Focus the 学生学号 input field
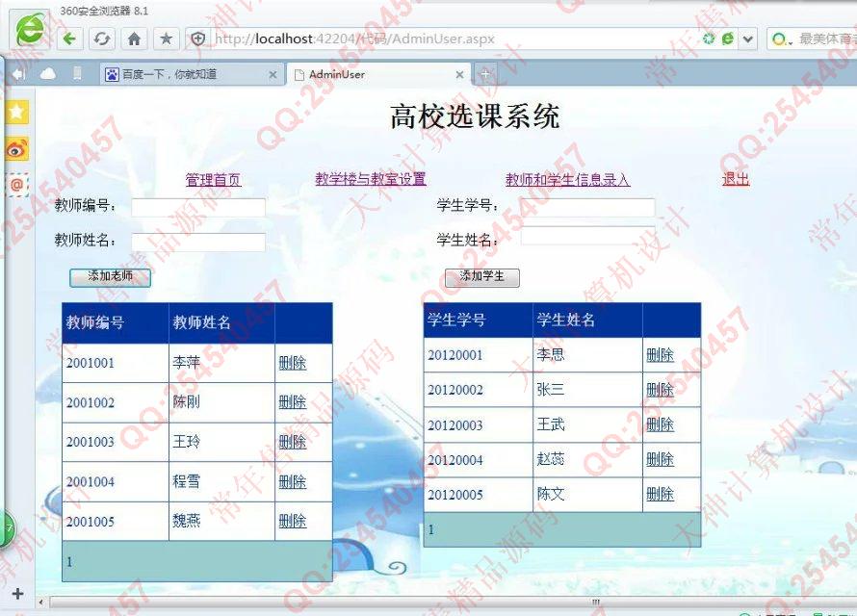 (587, 207)
